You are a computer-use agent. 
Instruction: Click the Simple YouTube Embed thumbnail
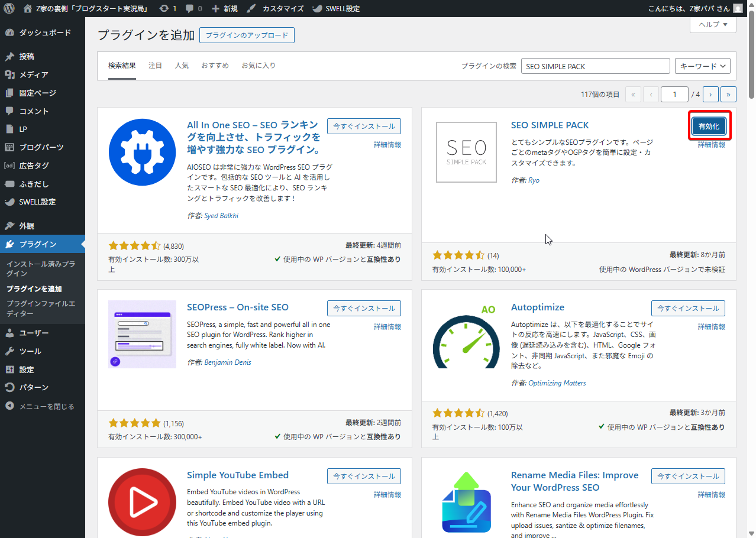[143, 503]
